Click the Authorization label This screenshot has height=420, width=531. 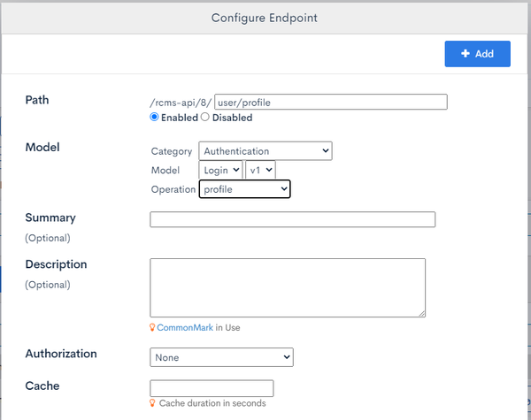61,354
